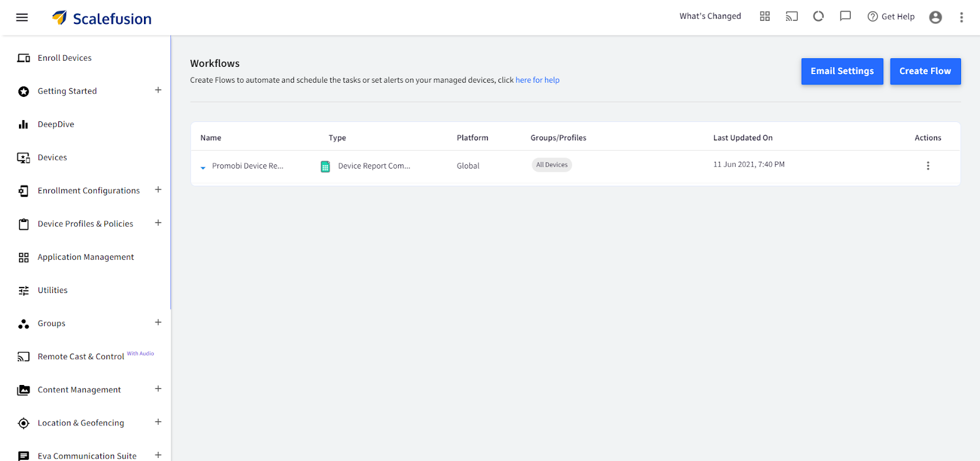The width and height of the screenshot is (980, 461).
Task: Open the user account profile icon
Action: tap(935, 17)
